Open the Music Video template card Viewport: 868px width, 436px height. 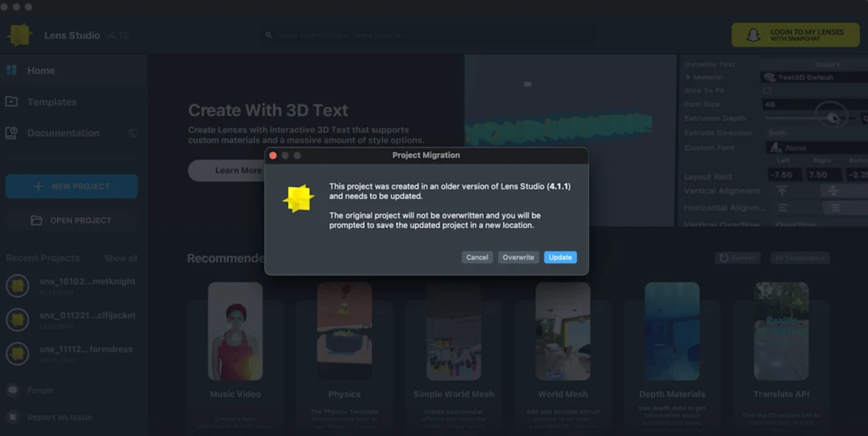point(235,357)
